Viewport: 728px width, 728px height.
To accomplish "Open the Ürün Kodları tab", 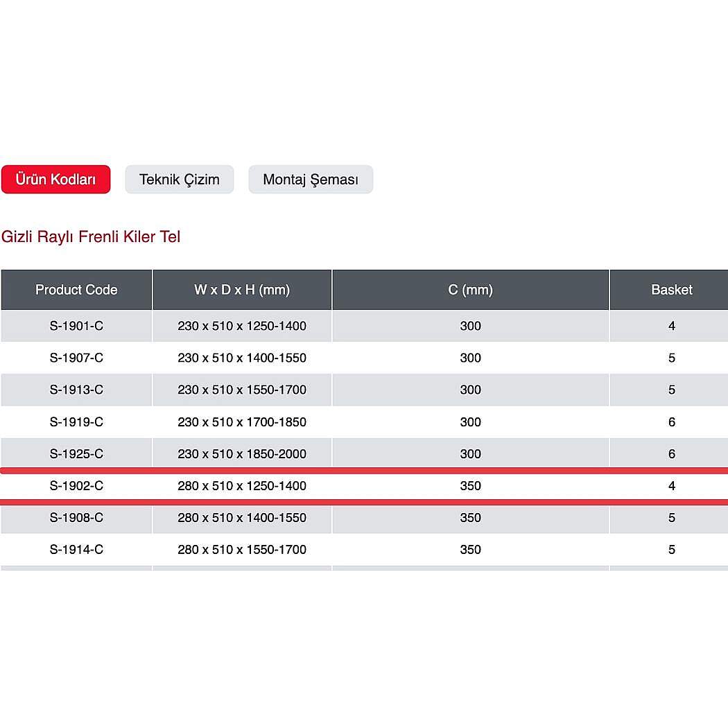I will point(55,179).
